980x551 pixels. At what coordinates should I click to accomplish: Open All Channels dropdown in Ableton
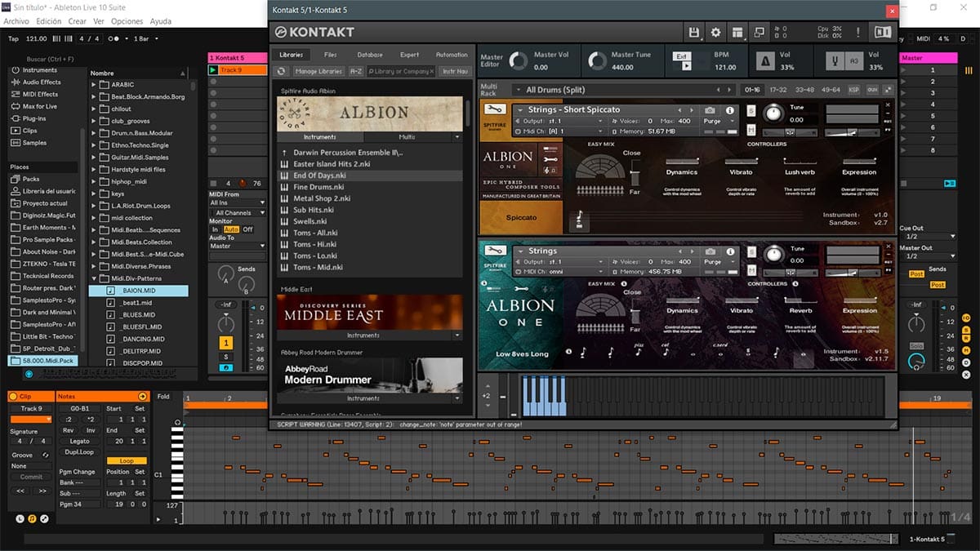(x=238, y=213)
